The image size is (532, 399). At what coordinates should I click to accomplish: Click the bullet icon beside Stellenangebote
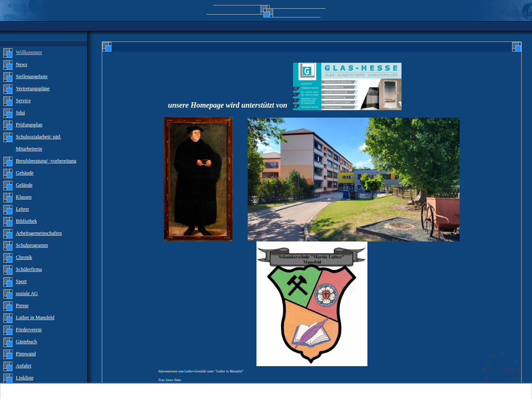tap(8, 77)
